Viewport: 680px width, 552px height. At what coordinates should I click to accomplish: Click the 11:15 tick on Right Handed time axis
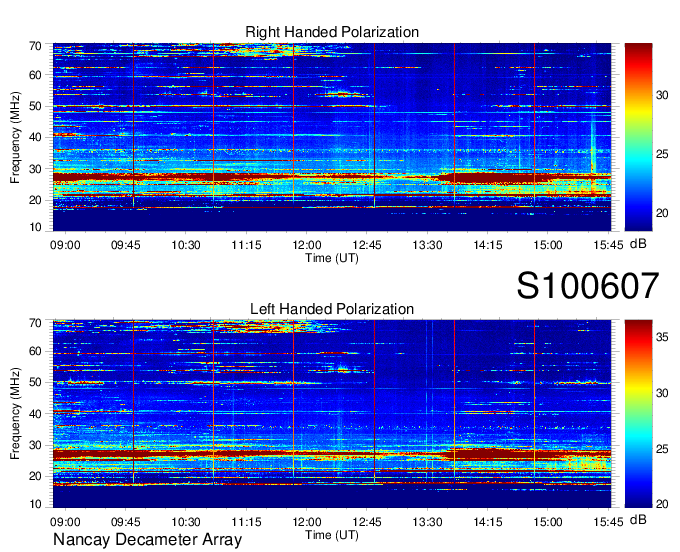pyautogui.click(x=246, y=245)
